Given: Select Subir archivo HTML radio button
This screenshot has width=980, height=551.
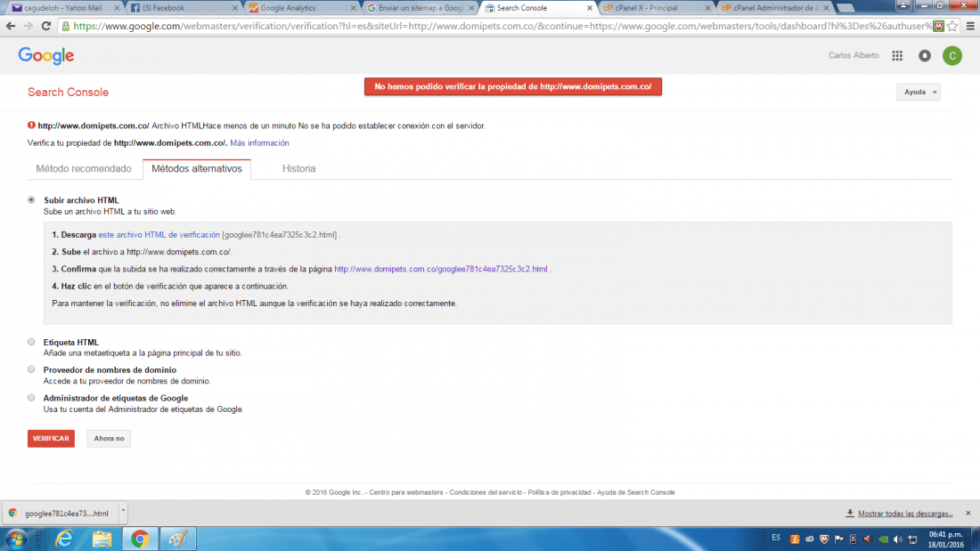Looking at the screenshot, I should click(31, 200).
